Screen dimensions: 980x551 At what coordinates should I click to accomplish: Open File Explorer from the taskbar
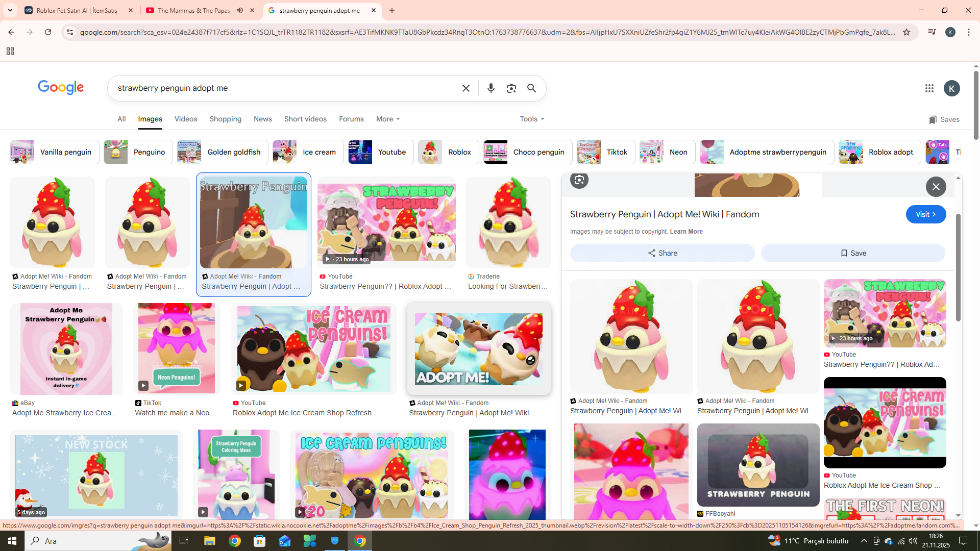[x=209, y=541]
